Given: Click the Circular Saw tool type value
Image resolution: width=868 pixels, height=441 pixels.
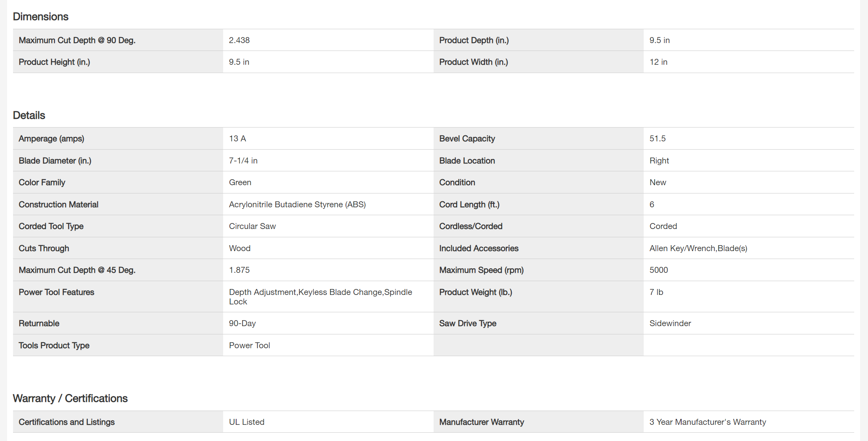Looking at the screenshot, I should [252, 226].
